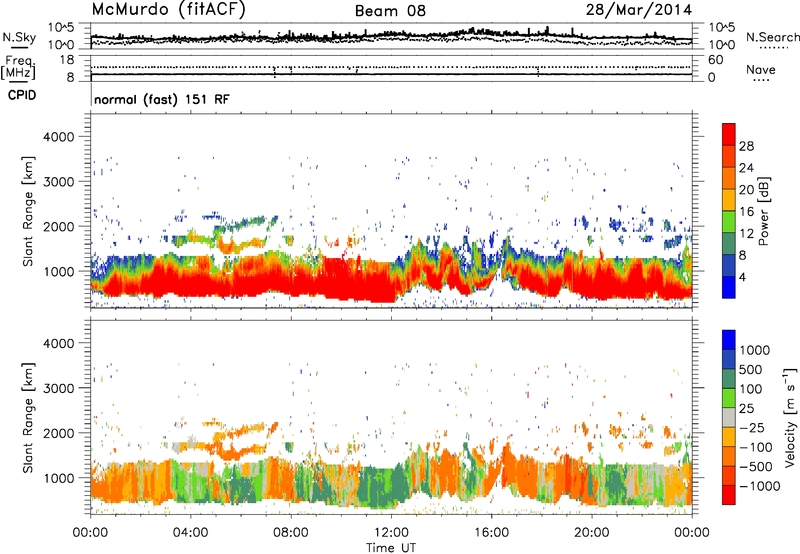Click the 12:00 time axis tick label
This screenshot has width=800, height=554.
(391, 533)
